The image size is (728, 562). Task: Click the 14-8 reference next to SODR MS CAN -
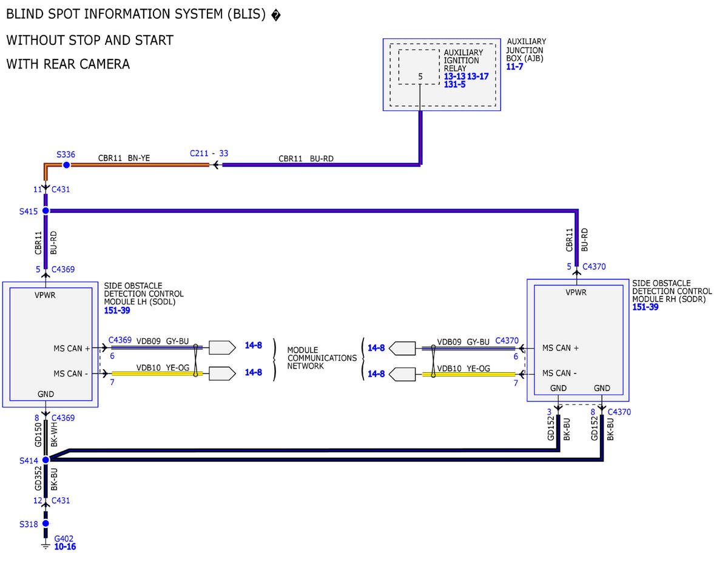click(376, 373)
